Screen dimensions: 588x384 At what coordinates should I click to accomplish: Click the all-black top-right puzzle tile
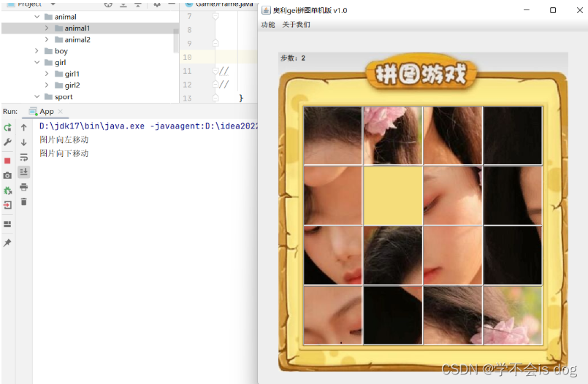513,136
